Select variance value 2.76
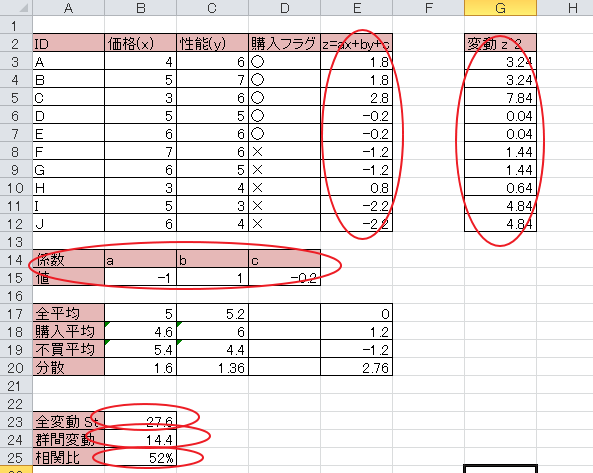Viewport: 593px width, 473px height. tap(357, 367)
